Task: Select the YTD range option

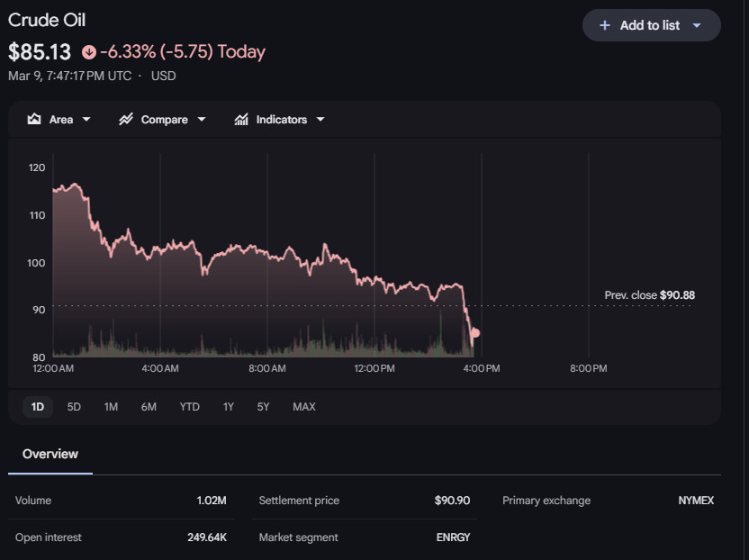Action: 189,407
